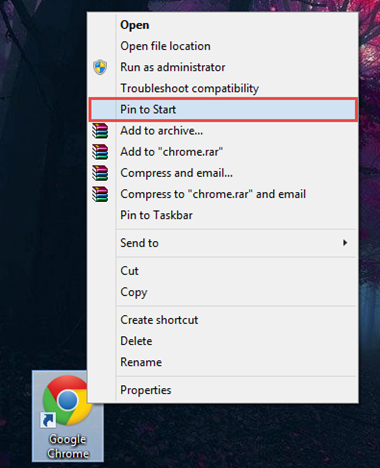
Task: Choose Add to archive... entry
Action: [223, 131]
